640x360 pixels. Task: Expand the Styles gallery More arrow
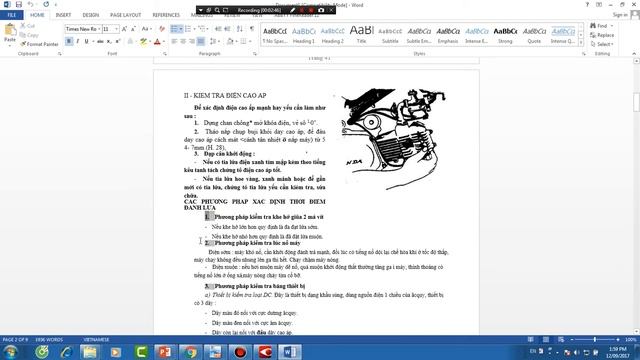point(581,42)
